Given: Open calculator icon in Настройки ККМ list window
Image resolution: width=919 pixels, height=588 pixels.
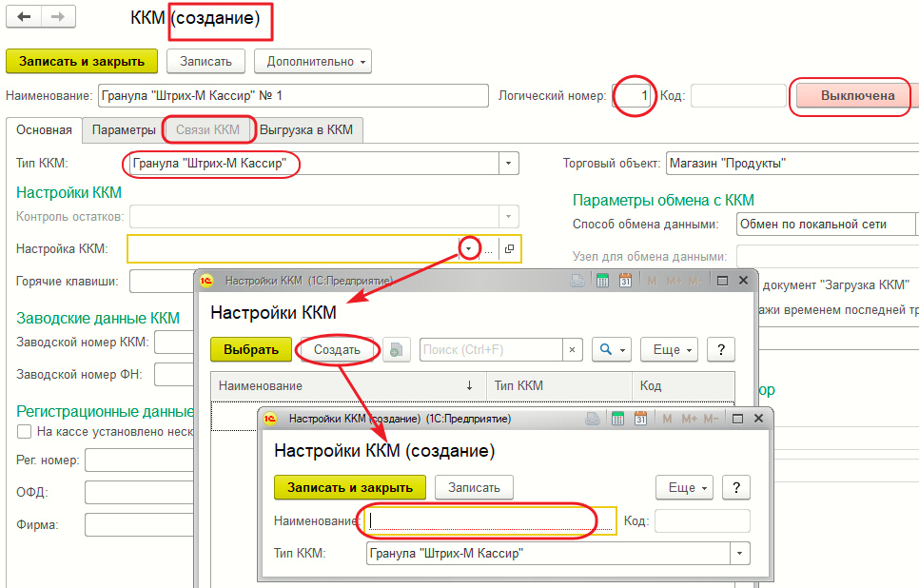Looking at the screenshot, I should pyautogui.click(x=601, y=281).
